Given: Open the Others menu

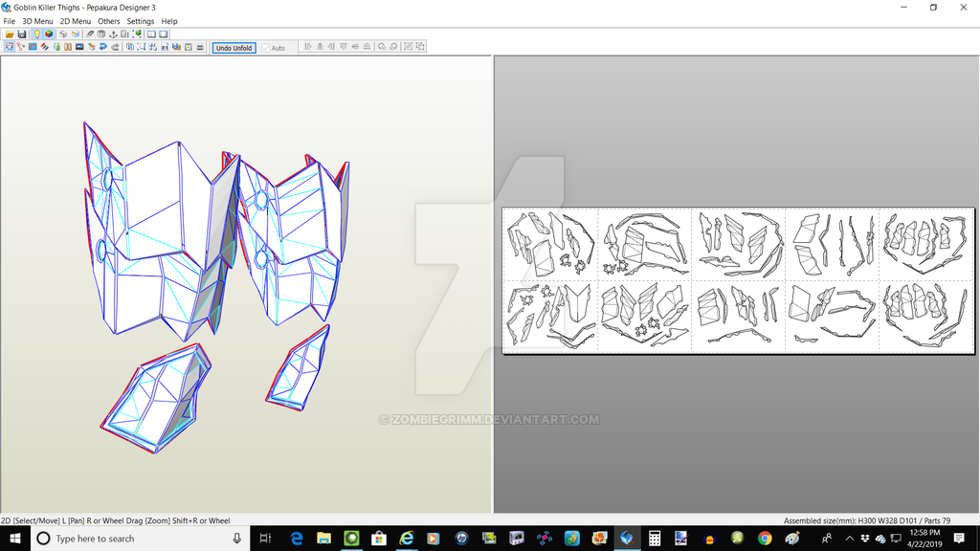Looking at the screenshot, I should (x=109, y=21).
